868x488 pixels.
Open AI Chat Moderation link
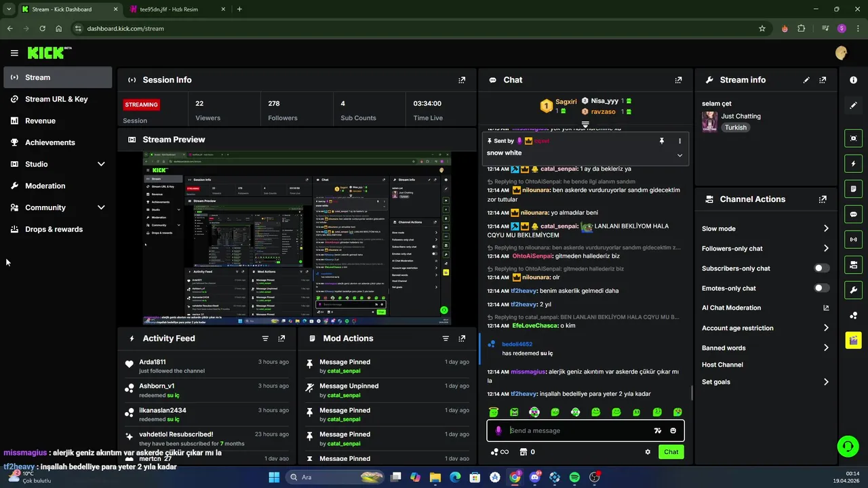[x=765, y=308]
